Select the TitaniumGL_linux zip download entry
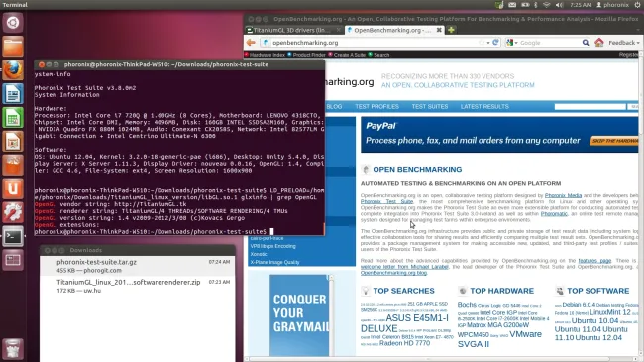The height and width of the screenshot is (362, 644). click(138, 286)
